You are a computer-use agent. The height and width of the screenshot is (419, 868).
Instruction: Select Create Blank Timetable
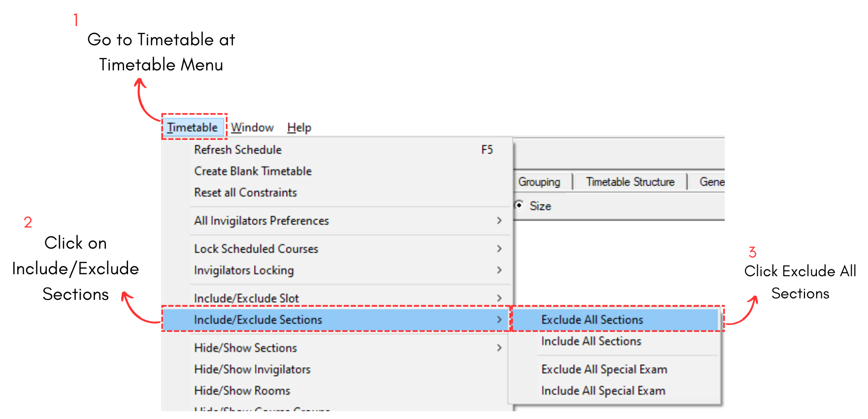click(x=253, y=171)
